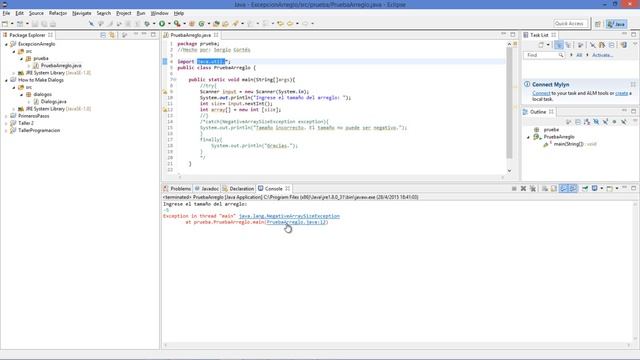This screenshot has height=360, width=640.
Task: Expand the TallerProgramacion project
Action: 6,131
